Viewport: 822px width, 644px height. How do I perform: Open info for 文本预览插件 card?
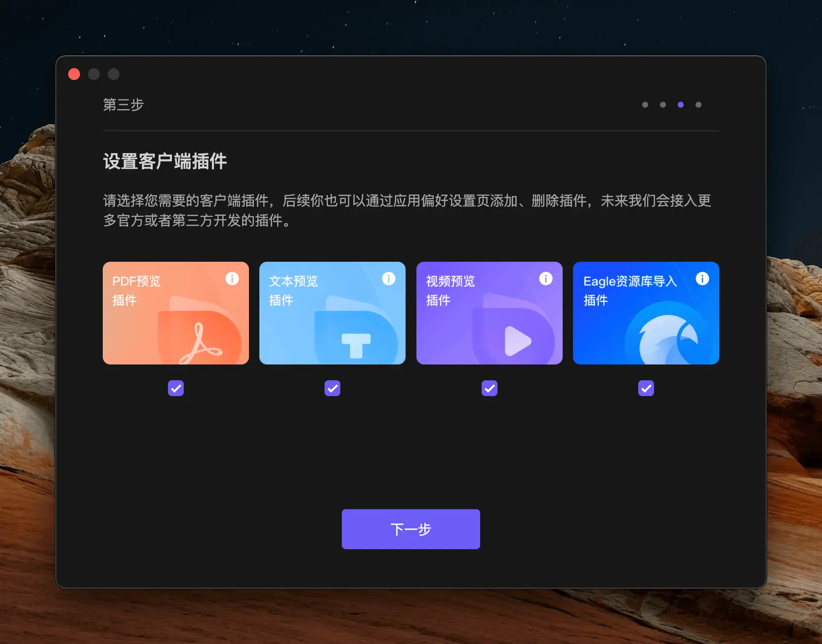[x=389, y=279]
